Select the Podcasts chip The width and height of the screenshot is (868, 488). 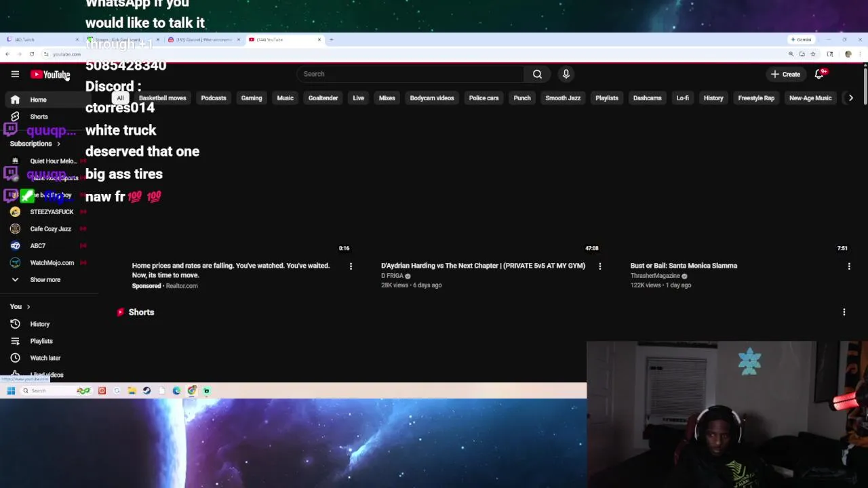coord(214,98)
